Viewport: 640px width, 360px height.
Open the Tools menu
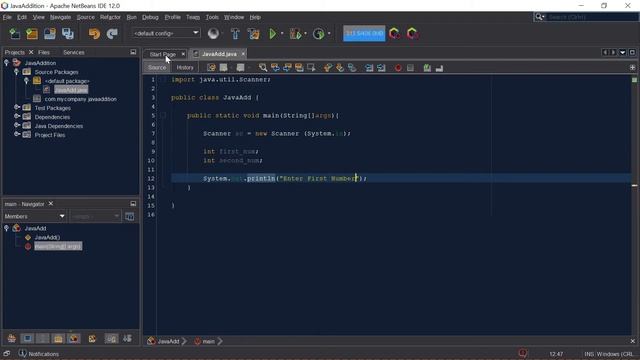tap(212, 17)
